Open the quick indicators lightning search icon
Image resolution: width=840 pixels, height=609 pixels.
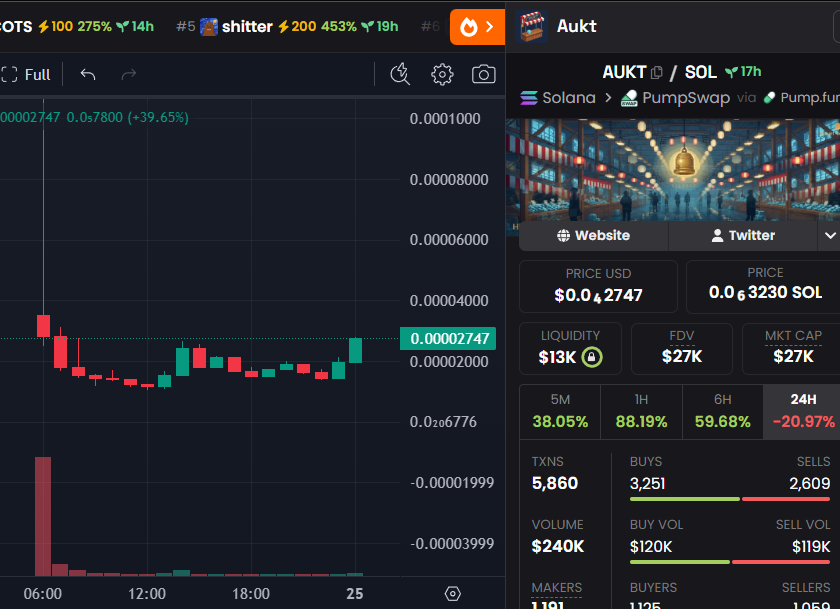pyautogui.click(x=400, y=74)
